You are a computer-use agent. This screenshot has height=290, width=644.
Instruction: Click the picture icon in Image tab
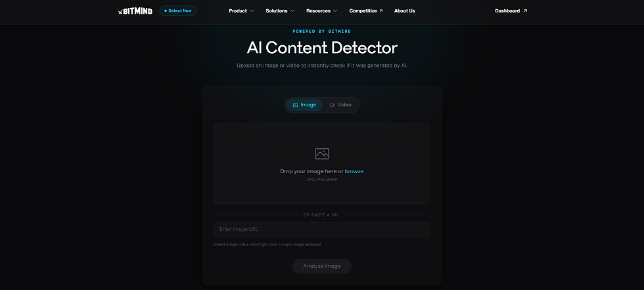[x=295, y=105]
